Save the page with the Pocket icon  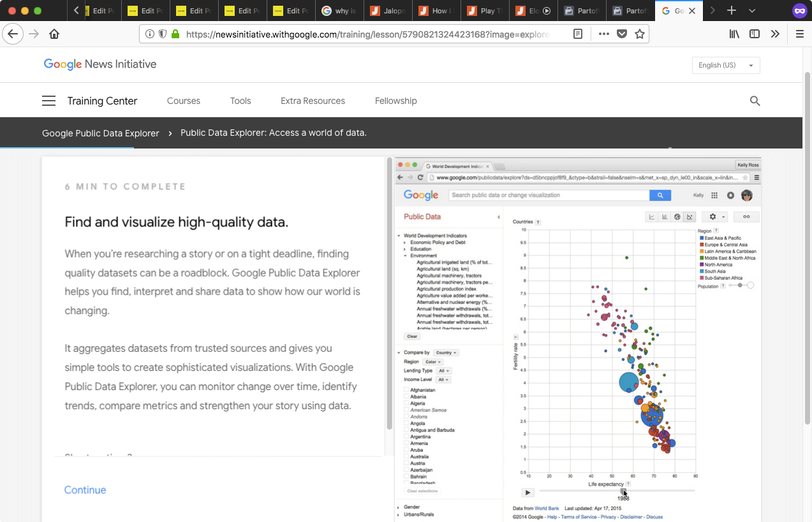click(x=622, y=34)
